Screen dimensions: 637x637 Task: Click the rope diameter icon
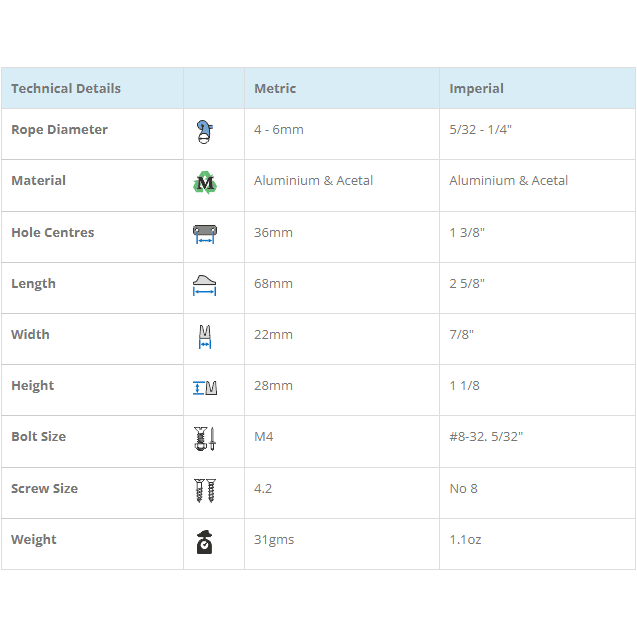[x=204, y=131]
